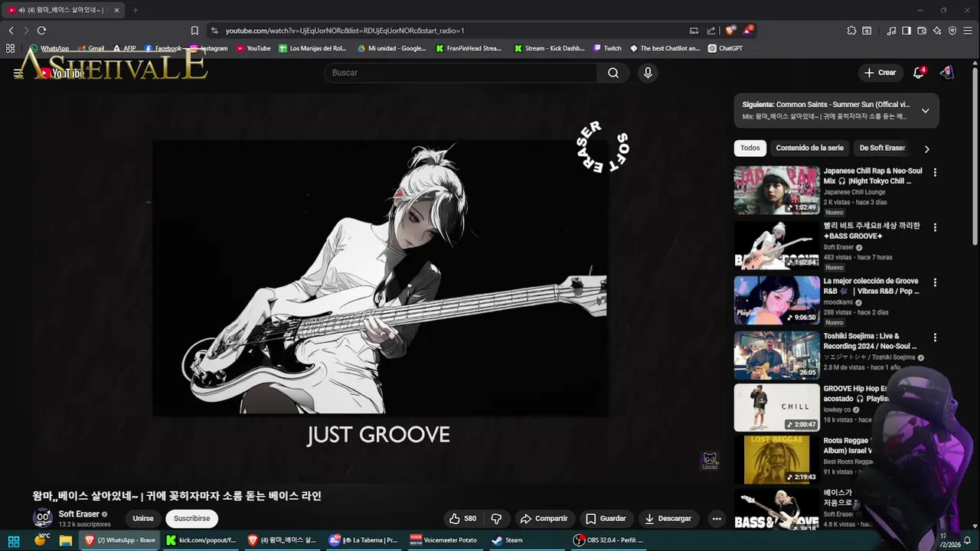Click the main video player artwork

381,278
